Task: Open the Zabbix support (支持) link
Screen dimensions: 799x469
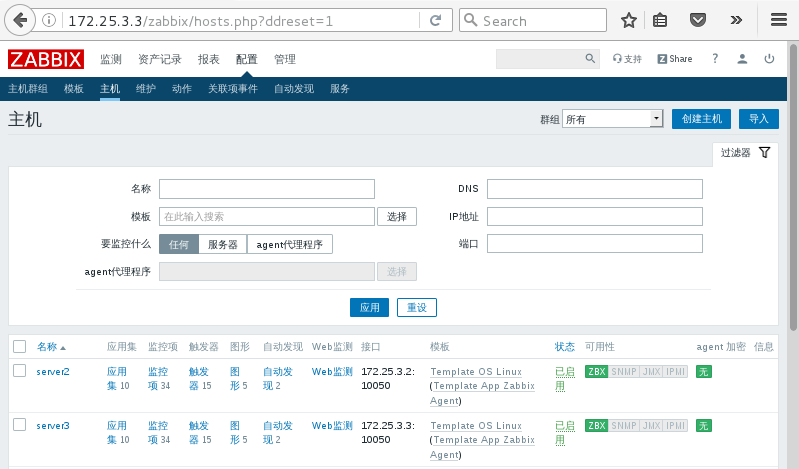Action: 627,59
